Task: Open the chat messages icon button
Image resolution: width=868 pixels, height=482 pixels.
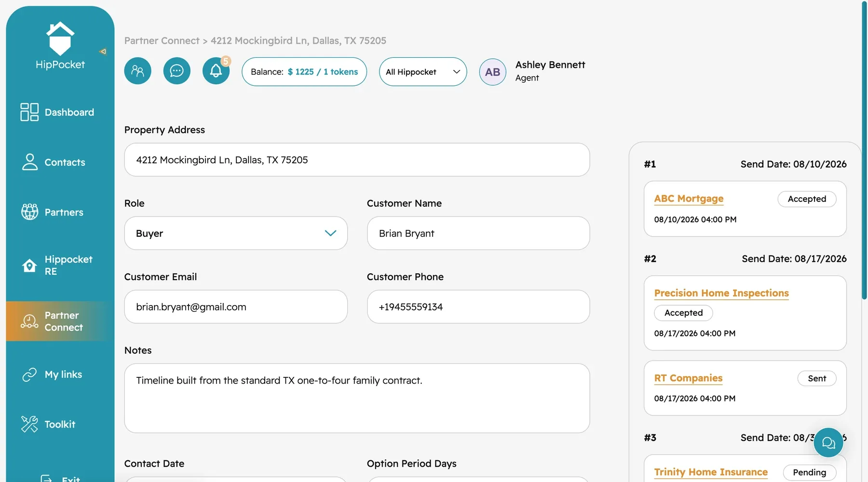Action: 177,71
